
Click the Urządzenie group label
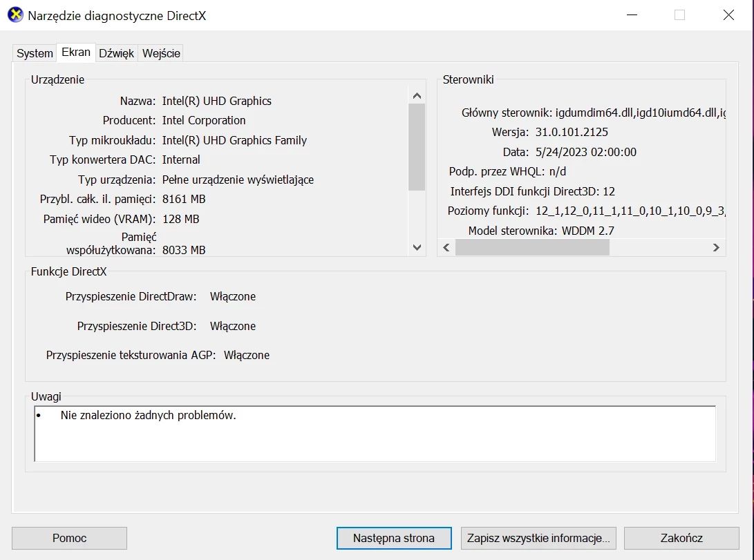click(57, 79)
